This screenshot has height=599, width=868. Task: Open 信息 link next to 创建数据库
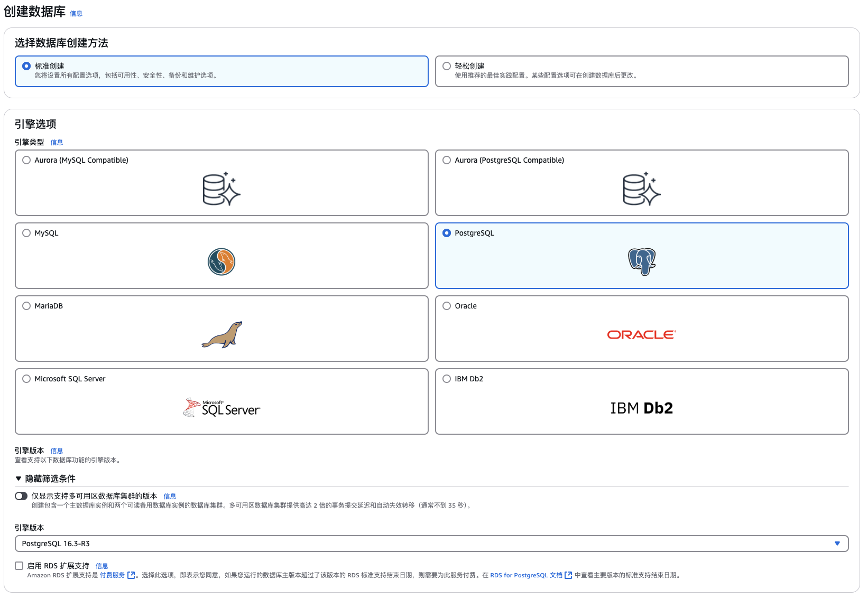[76, 14]
